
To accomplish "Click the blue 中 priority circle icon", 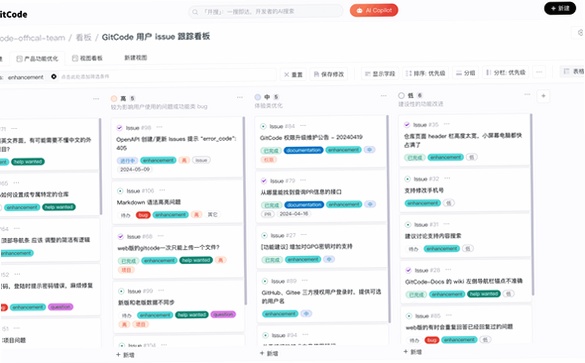I will [x=257, y=97].
